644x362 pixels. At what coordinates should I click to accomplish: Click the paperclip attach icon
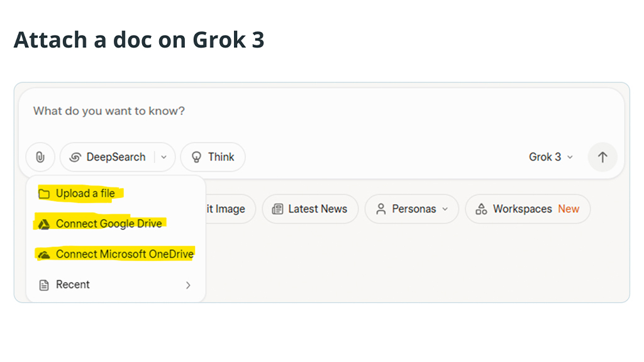40,156
